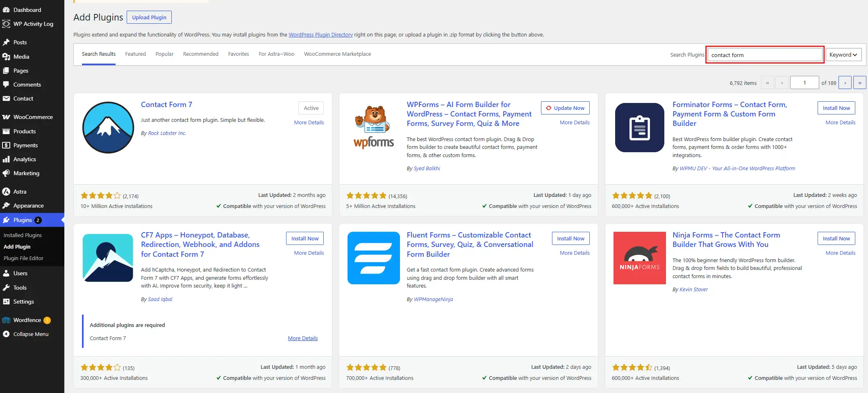Install the Forminator Forms plugin
This screenshot has width=868, height=393.
coord(836,108)
